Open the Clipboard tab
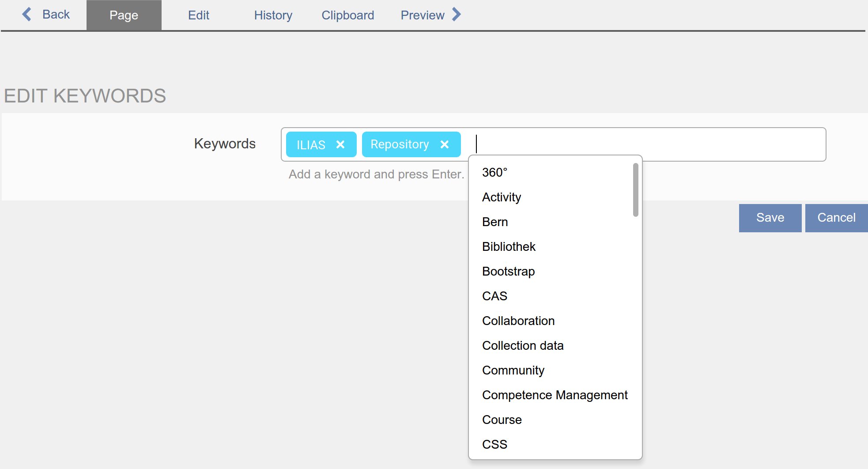 point(347,15)
